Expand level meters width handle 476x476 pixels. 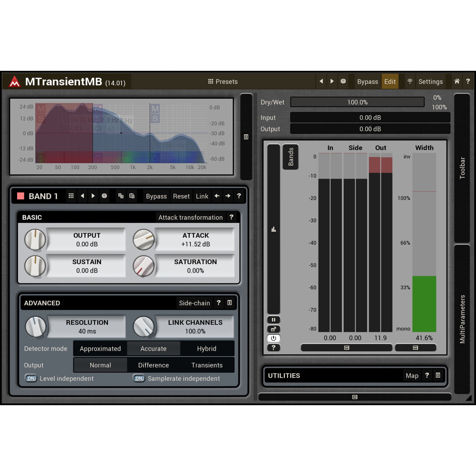[x=346, y=348]
